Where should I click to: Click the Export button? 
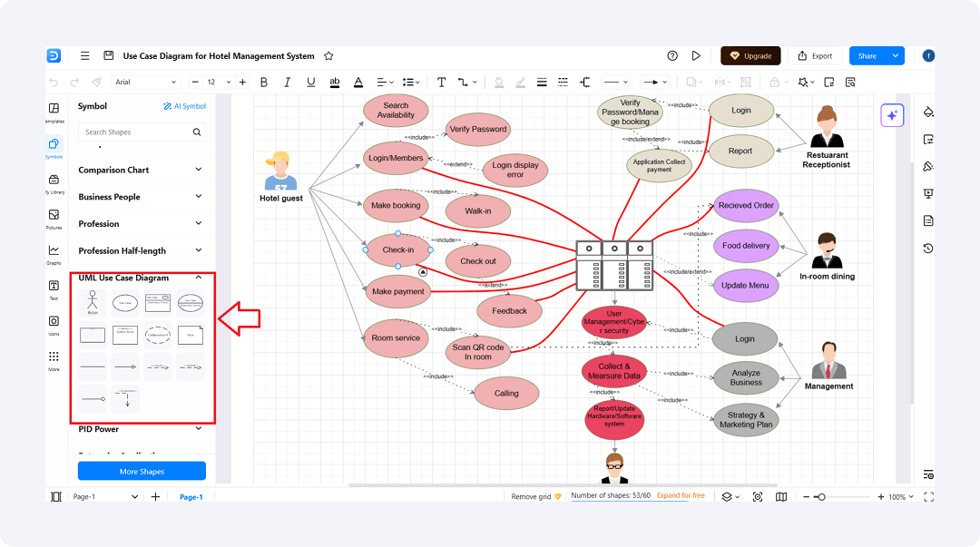tap(815, 55)
